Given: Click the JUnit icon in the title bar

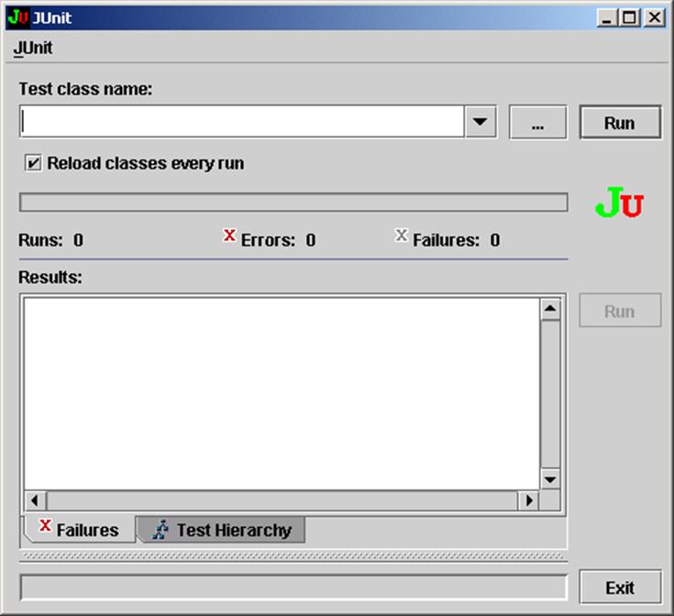Looking at the screenshot, I should click(x=17, y=16).
